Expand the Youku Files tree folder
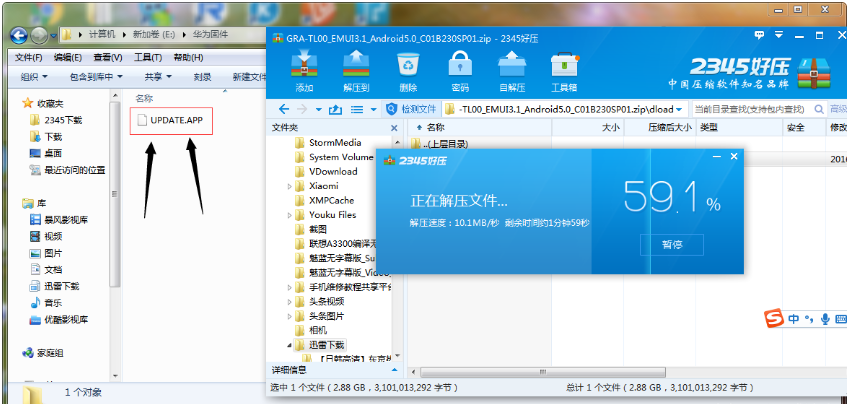850x404 pixels. [x=289, y=215]
